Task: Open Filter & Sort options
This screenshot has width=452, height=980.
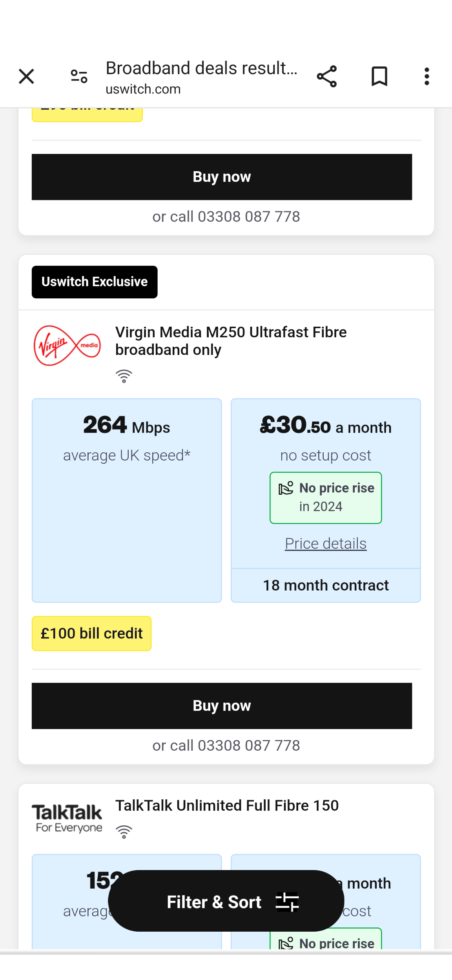Action: pos(226,901)
